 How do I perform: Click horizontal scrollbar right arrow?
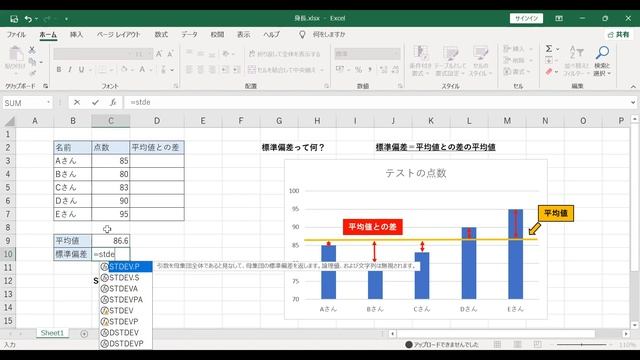626,334
